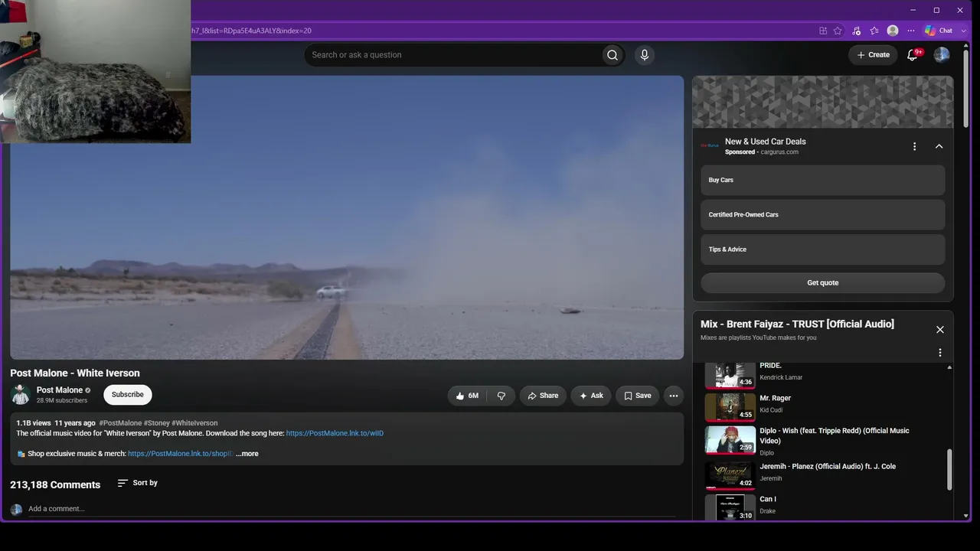
Task: Open the browser profile icon
Action: coord(893,31)
